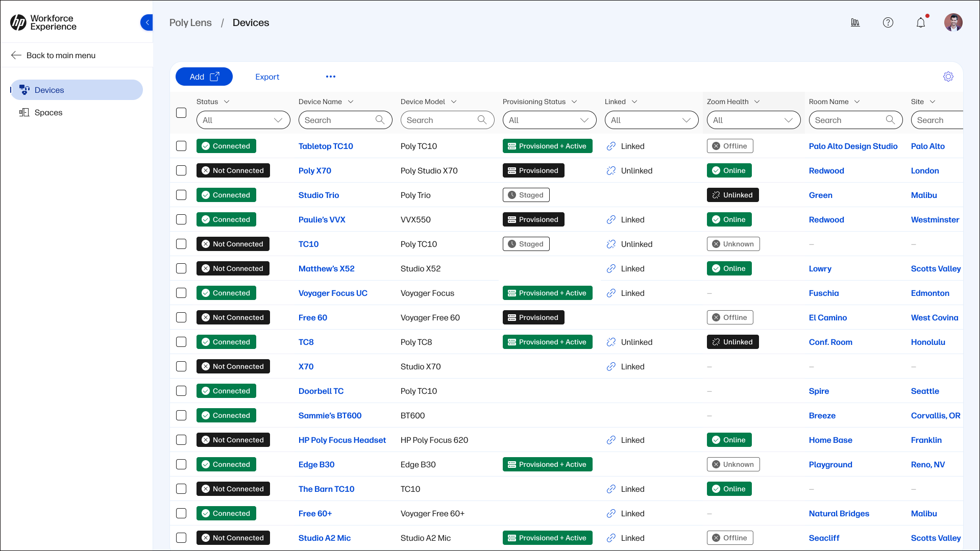Check the Voyager Focus UC row checkbox
The height and width of the screenshot is (551, 980).
181,293
